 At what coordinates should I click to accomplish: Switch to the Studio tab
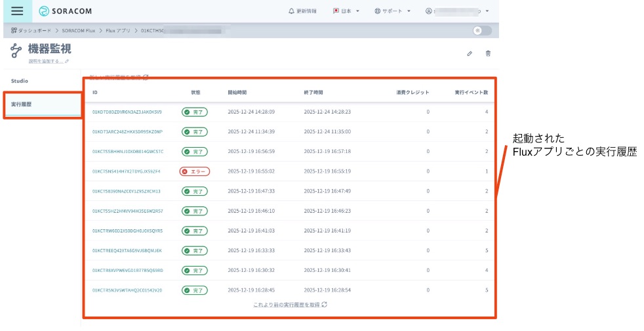20,81
